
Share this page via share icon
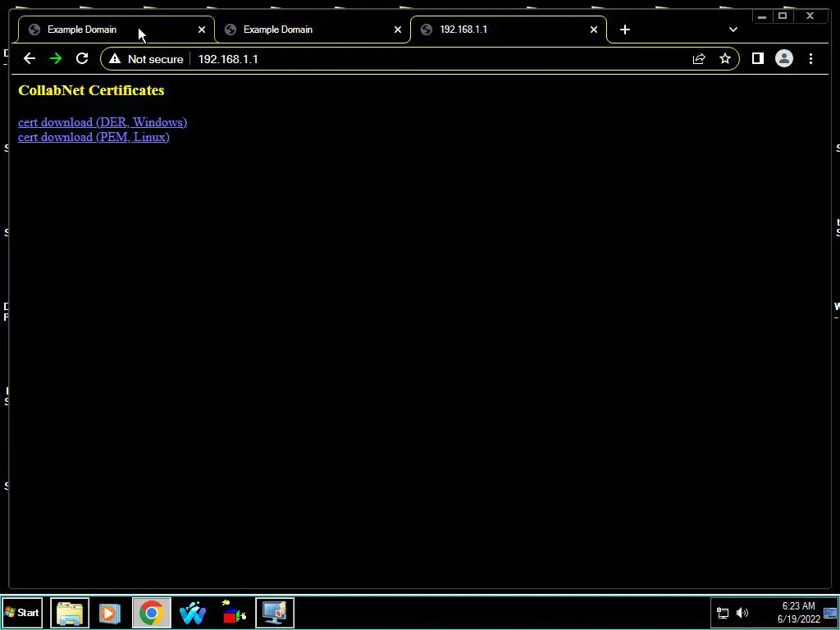pos(699,59)
